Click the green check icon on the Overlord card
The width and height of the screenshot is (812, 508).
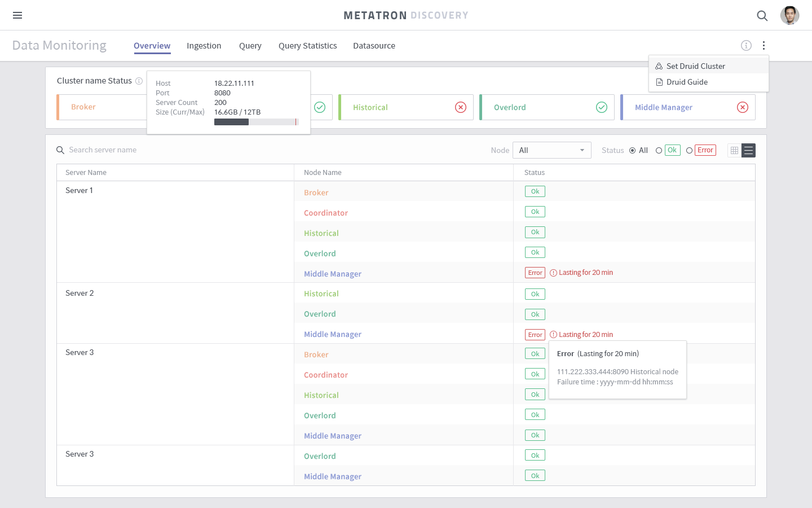click(x=602, y=107)
